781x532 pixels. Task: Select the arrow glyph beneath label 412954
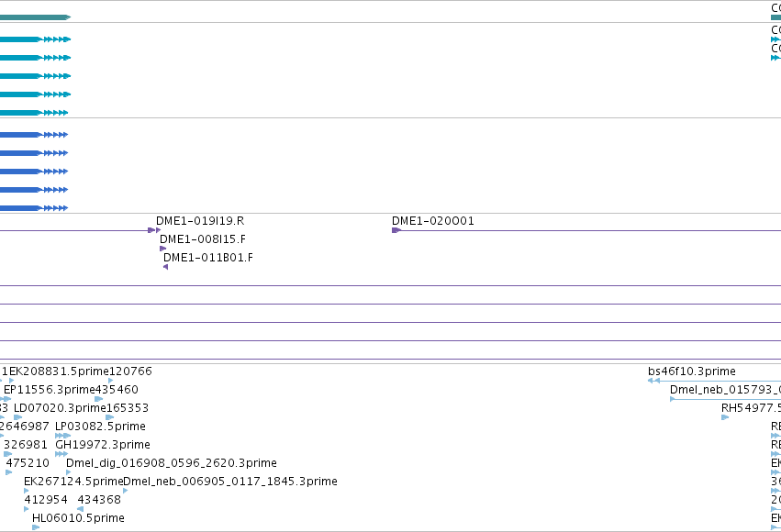(27, 509)
